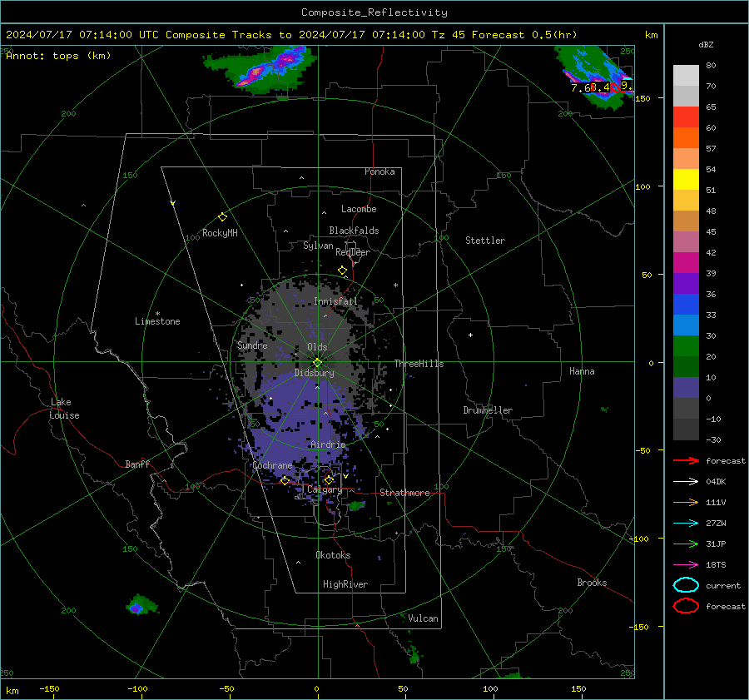Click the green 31JP arrow legend icon
The width and height of the screenshot is (749, 700).
tap(686, 544)
